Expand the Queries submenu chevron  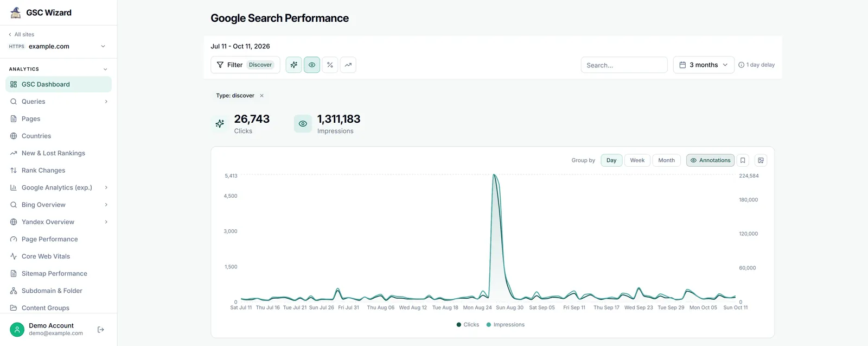point(106,102)
